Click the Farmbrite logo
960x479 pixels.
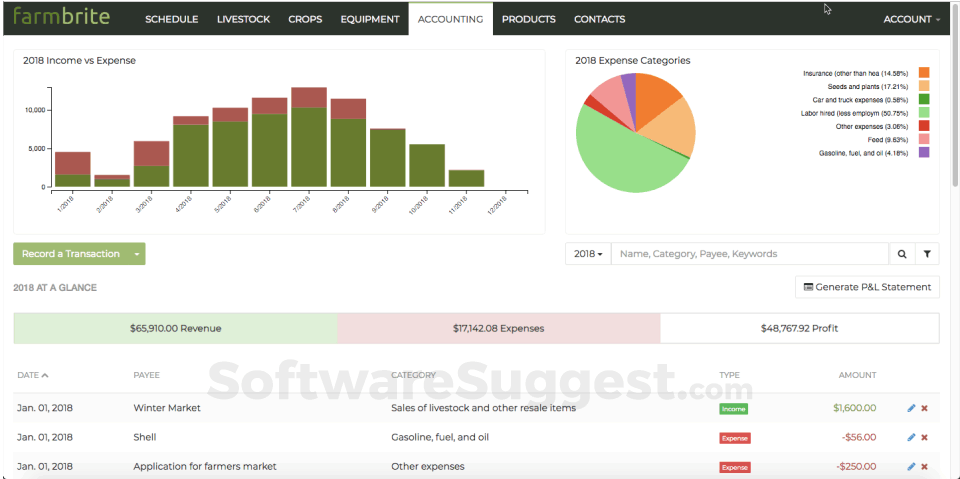pos(61,17)
